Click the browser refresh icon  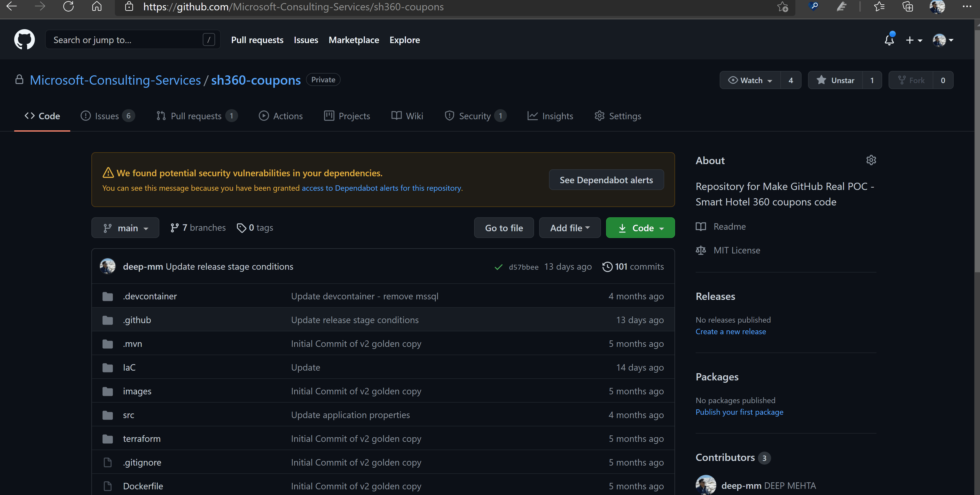click(68, 6)
